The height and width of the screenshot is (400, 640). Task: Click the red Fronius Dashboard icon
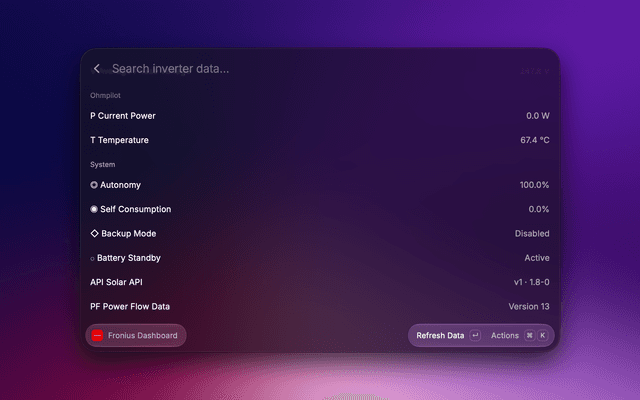[x=97, y=336]
